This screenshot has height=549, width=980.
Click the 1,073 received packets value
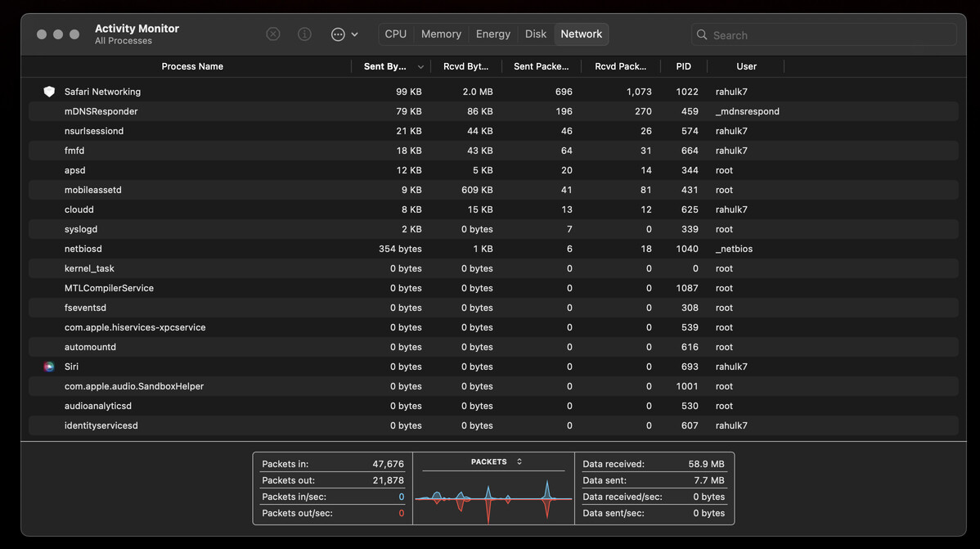coord(639,92)
